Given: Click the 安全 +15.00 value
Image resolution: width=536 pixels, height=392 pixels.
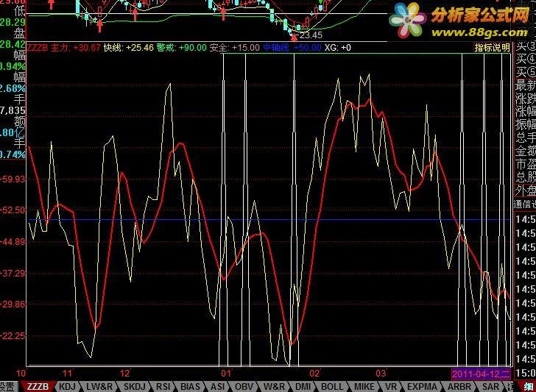Looking at the screenshot, I should coord(234,48).
